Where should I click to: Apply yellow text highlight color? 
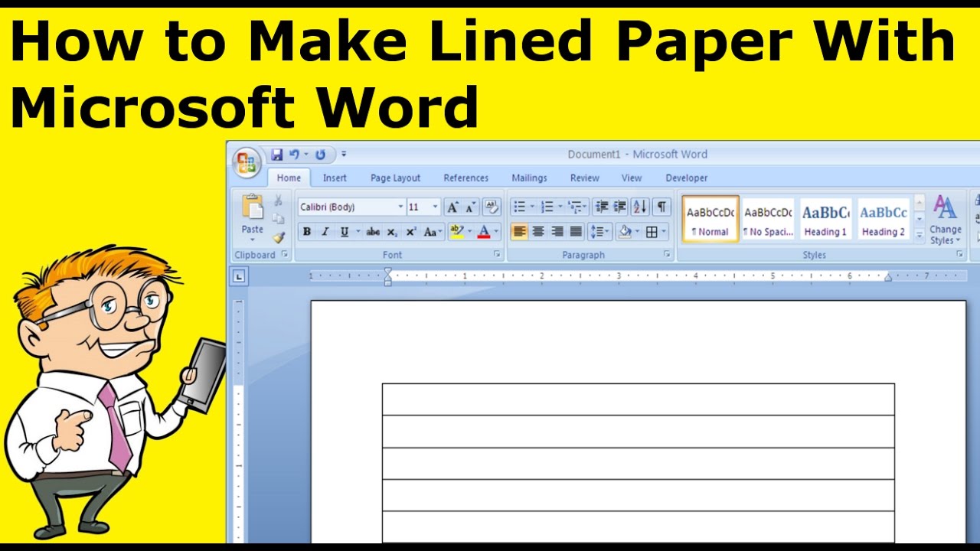pyautogui.click(x=457, y=232)
